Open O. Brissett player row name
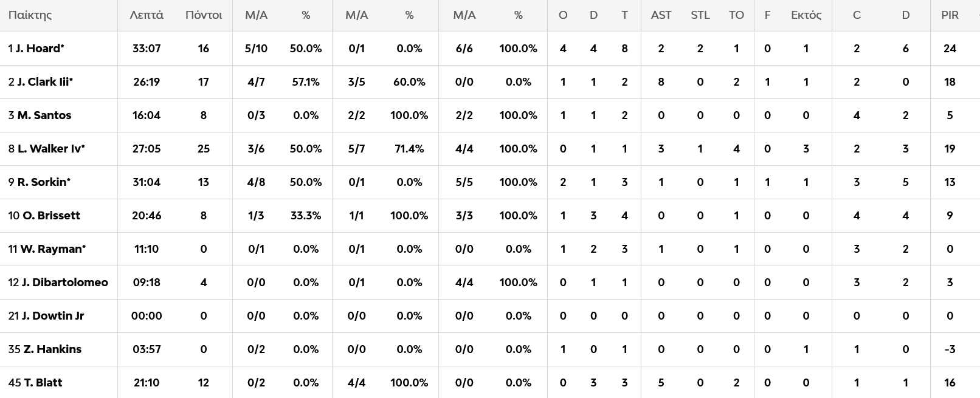This screenshot has width=980, height=398. pos(51,216)
